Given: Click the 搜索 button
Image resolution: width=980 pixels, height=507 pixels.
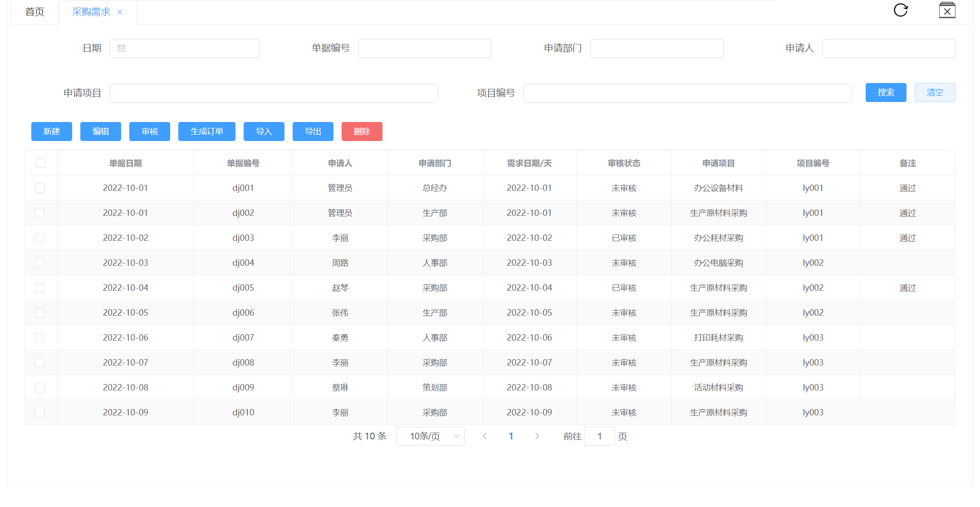Looking at the screenshot, I should [x=886, y=93].
